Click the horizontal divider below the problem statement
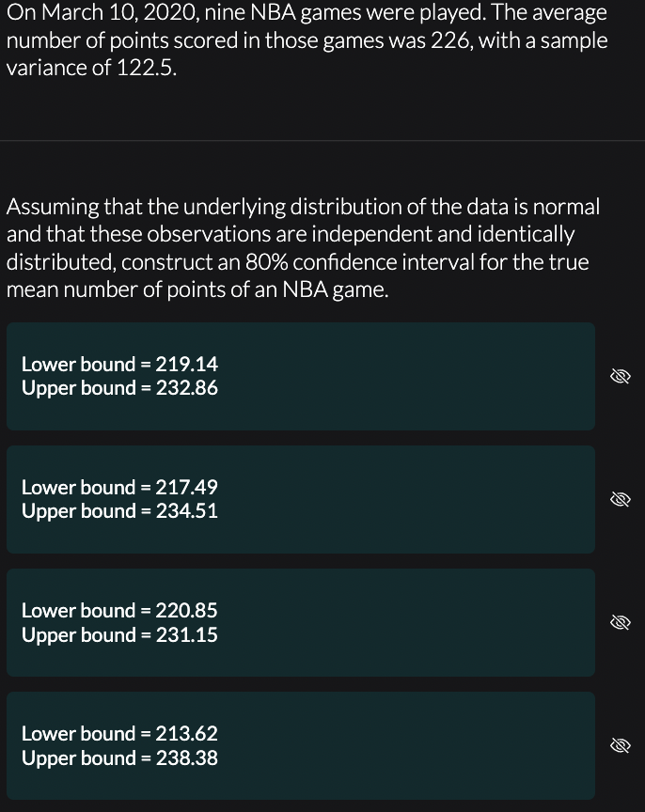645x812 pixels. coord(322,140)
